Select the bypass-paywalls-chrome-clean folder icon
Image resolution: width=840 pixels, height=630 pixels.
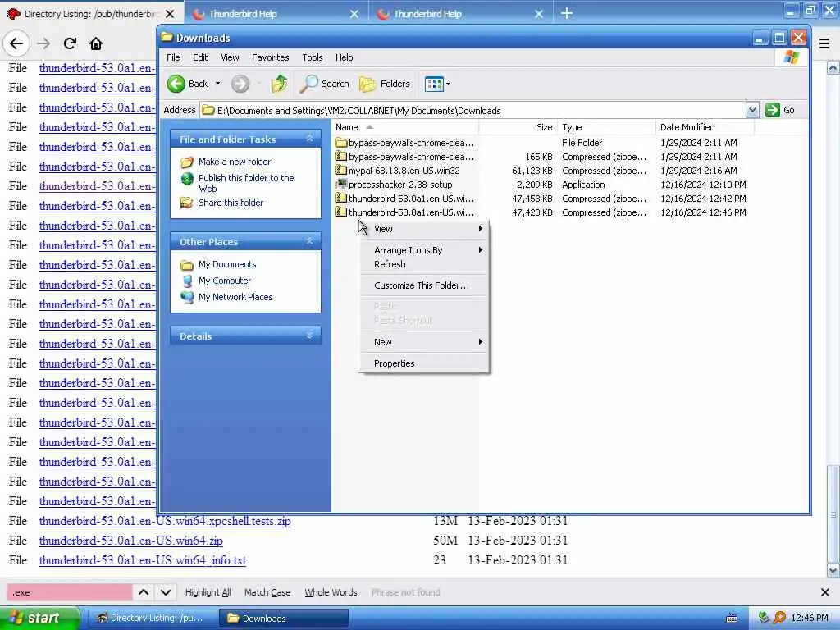(x=340, y=143)
